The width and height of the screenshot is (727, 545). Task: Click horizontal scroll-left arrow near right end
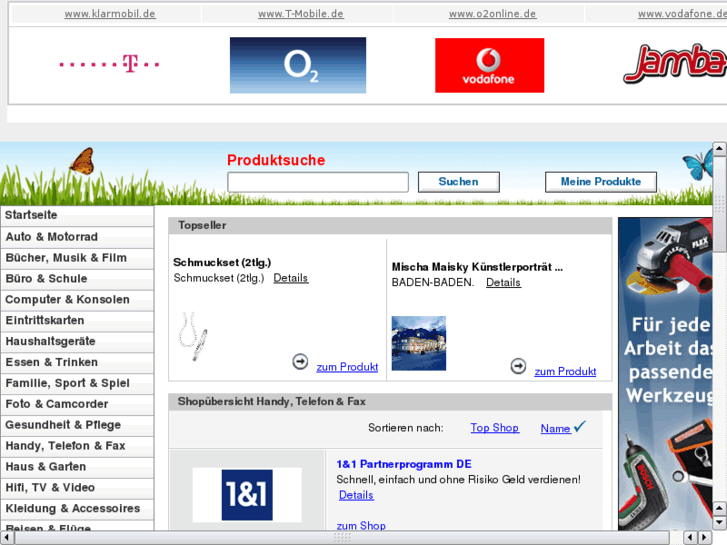tap(690, 538)
